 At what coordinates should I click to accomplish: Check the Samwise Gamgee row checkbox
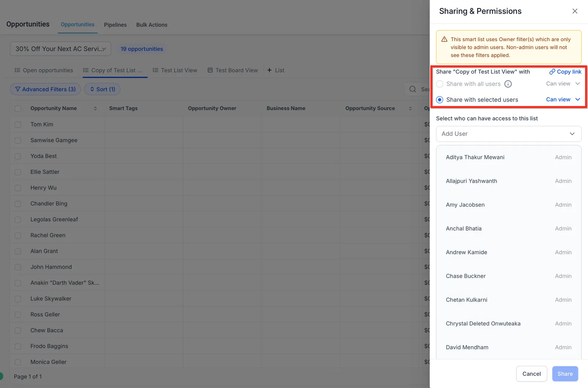18,140
